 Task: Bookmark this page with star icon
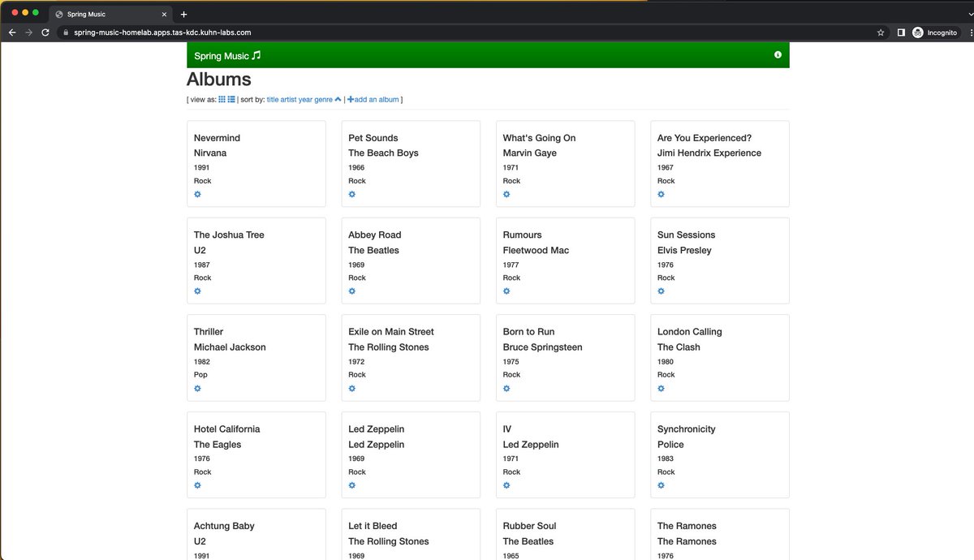pos(881,32)
